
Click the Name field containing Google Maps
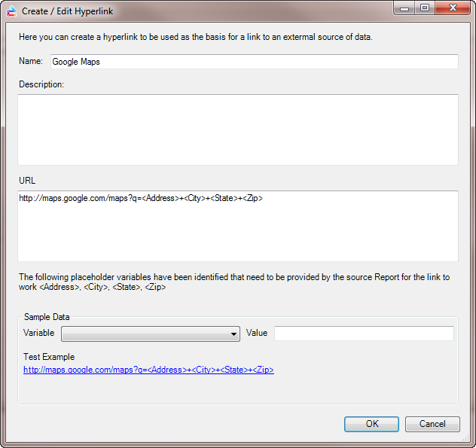(254, 62)
